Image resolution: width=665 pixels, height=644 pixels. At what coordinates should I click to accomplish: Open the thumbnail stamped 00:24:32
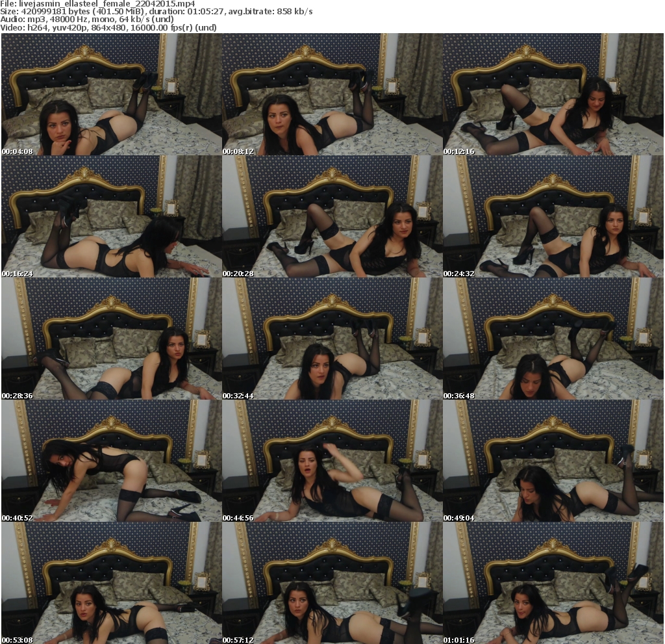point(553,216)
